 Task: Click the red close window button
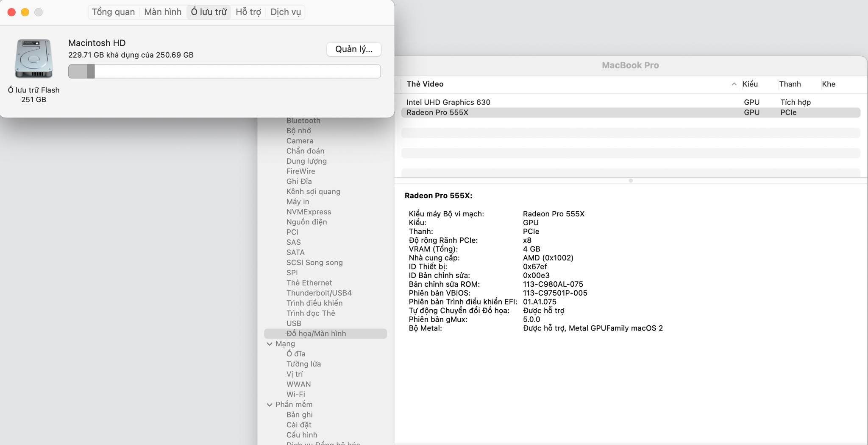11,12
